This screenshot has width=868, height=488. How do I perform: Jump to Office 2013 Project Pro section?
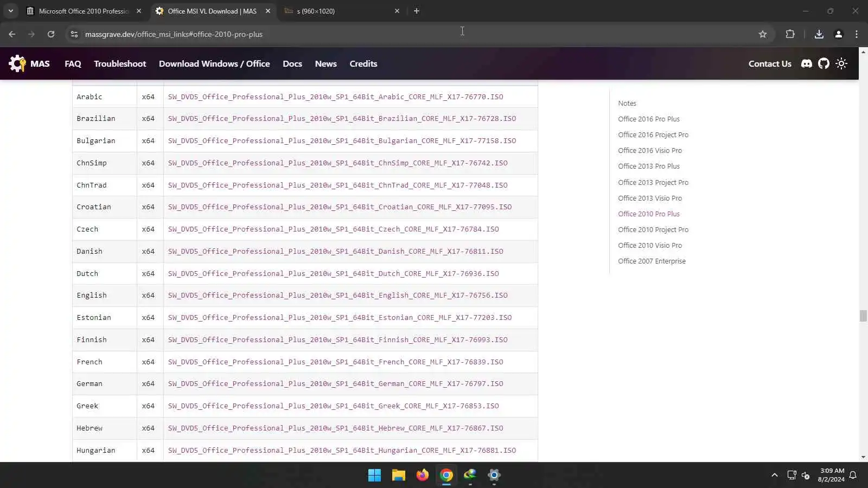pos(653,182)
